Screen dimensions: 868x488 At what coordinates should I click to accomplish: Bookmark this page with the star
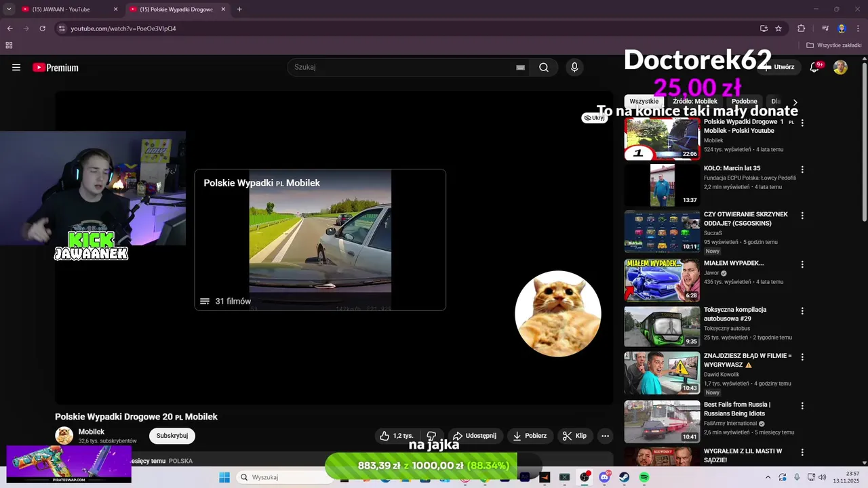tap(778, 28)
